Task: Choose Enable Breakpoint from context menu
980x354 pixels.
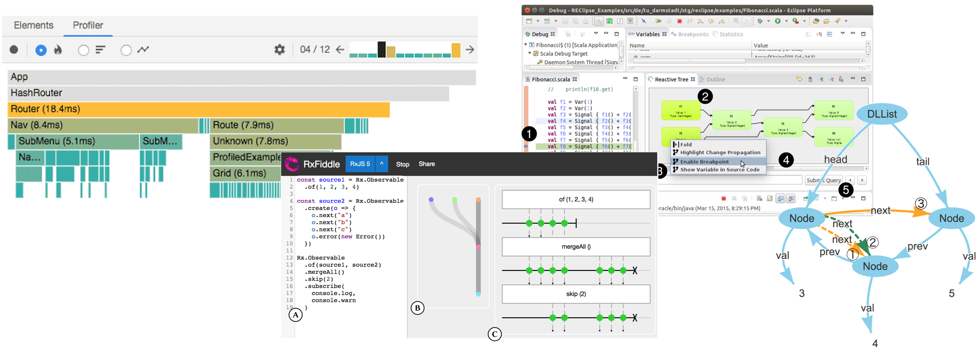Action: [704, 161]
